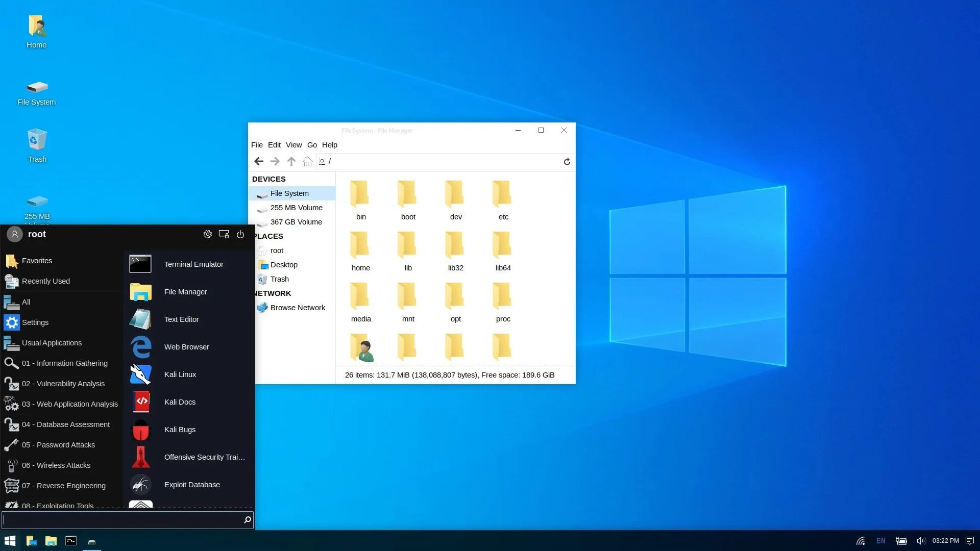The image size is (980, 551).
Task: Open Offensive Security Training entry
Action: [189, 457]
